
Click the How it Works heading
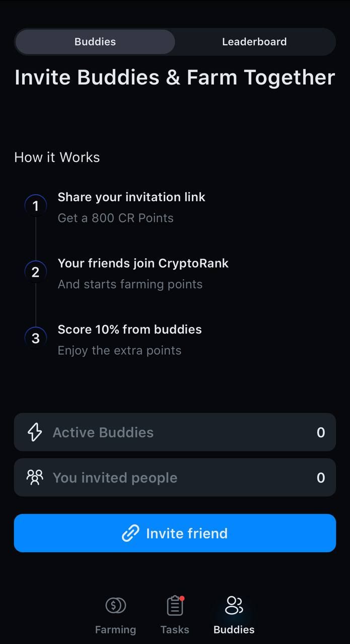pyautogui.click(x=57, y=157)
